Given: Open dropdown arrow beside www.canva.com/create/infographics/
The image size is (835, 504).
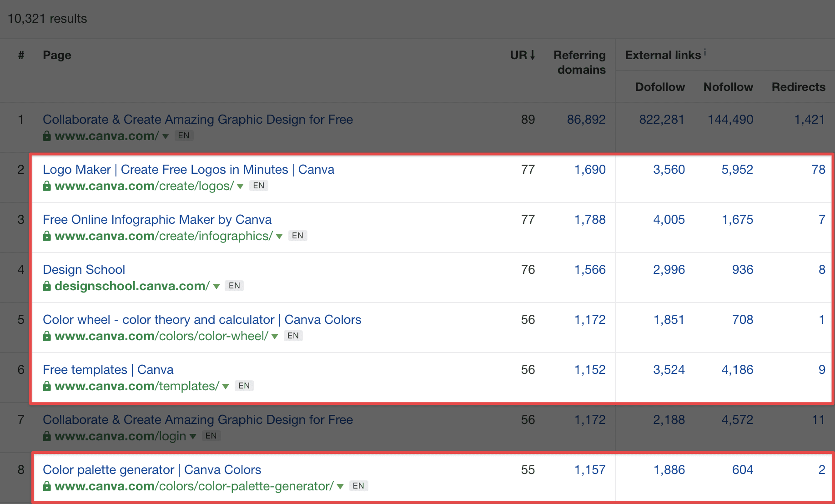Looking at the screenshot, I should pyautogui.click(x=279, y=237).
